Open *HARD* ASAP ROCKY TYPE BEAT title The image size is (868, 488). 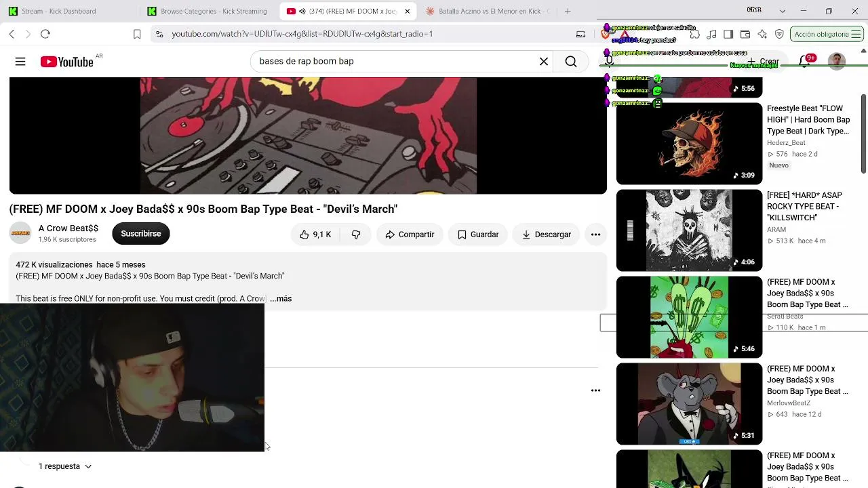[804, 207]
